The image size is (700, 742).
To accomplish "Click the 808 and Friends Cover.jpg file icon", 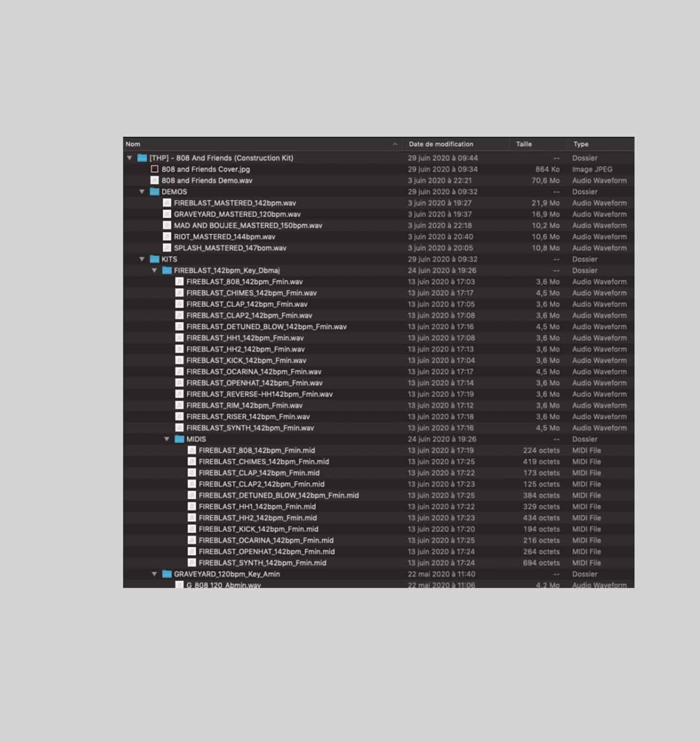I will (x=155, y=169).
